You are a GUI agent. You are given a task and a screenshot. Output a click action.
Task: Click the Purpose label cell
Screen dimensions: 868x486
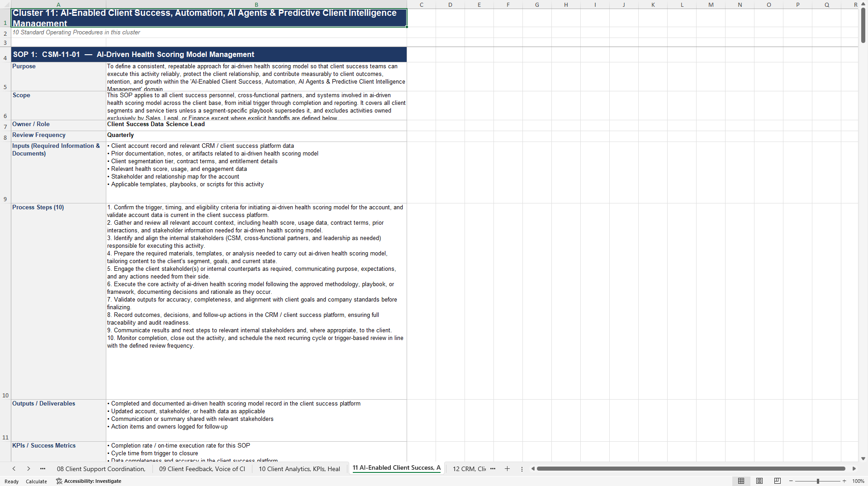pos(58,77)
